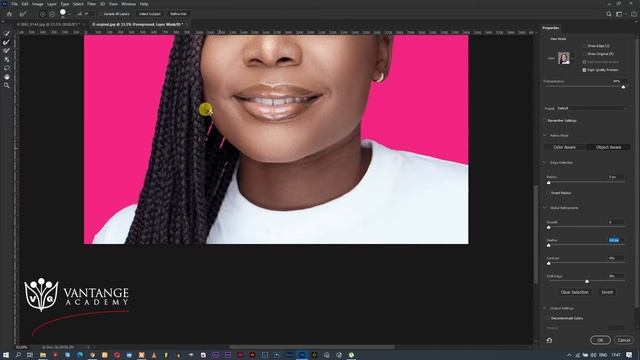The image size is (640, 360).
Task: Click the Clear Selection button
Action: click(x=575, y=292)
